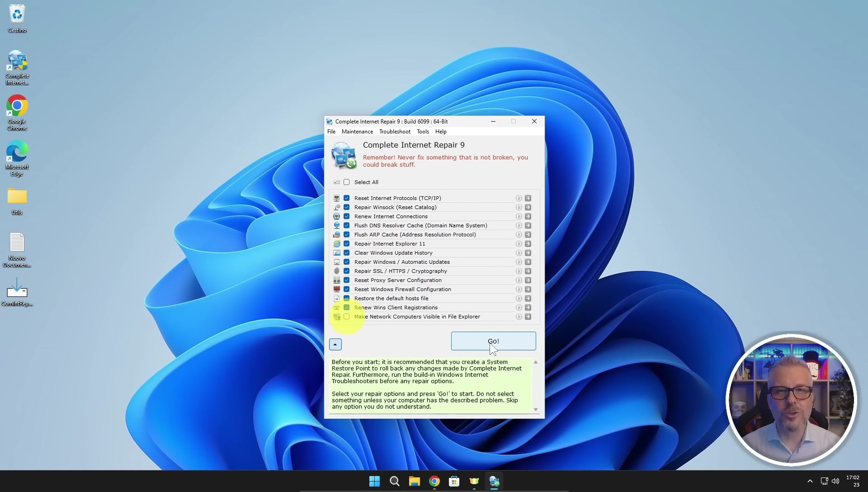The image size is (868, 492).
Task: Show info for Flush ARP Cache
Action: (519, 234)
